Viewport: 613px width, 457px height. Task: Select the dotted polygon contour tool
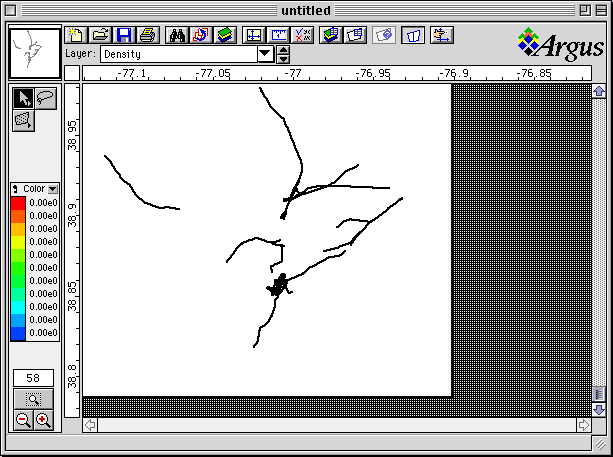click(23, 120)
